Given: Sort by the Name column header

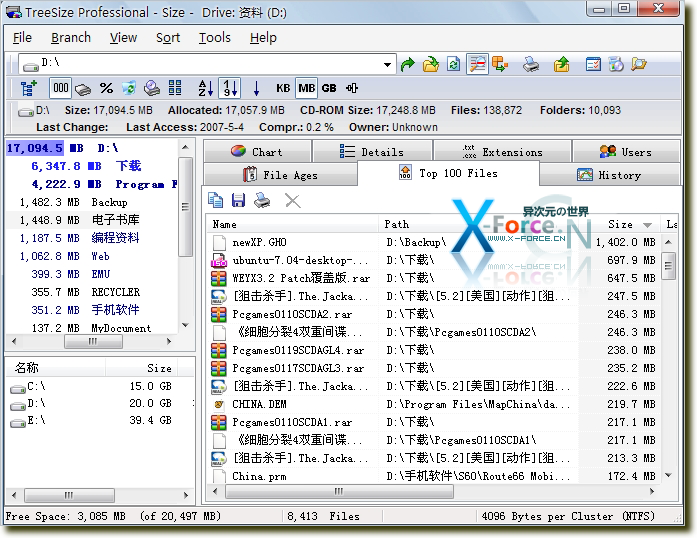Looking at the screenshot, I should (292, 224).
